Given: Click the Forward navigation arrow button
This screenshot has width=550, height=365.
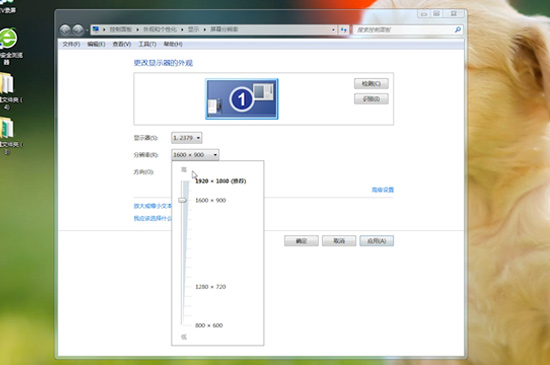Looking at the screenshot, I should pos(78,30).
